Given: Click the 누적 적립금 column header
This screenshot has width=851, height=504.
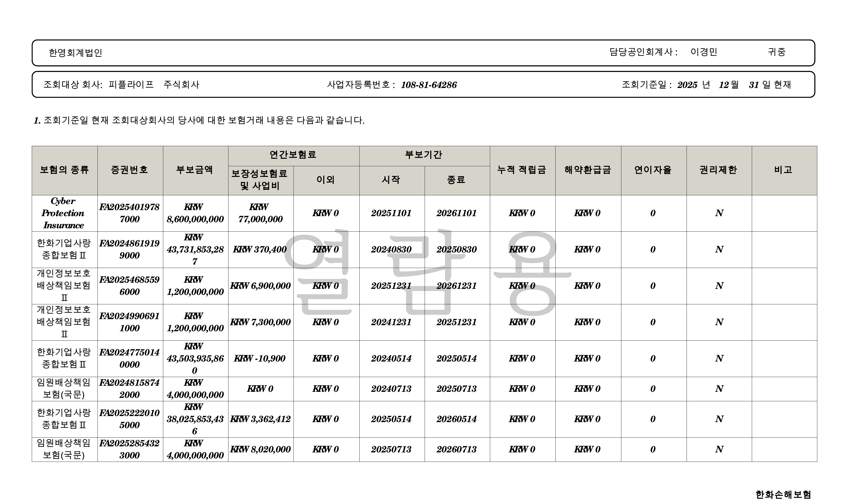Looking at the screenshot, I should 522,170.
